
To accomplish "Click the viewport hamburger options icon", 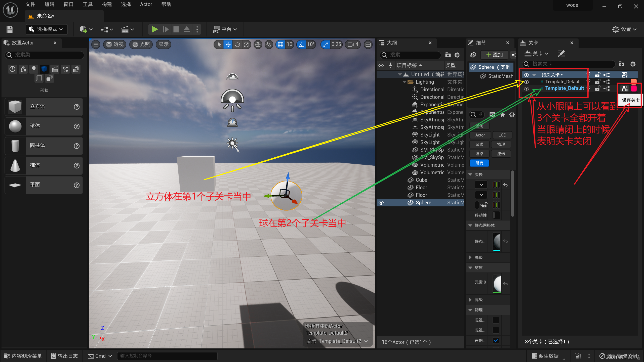I will coord(96,45).
